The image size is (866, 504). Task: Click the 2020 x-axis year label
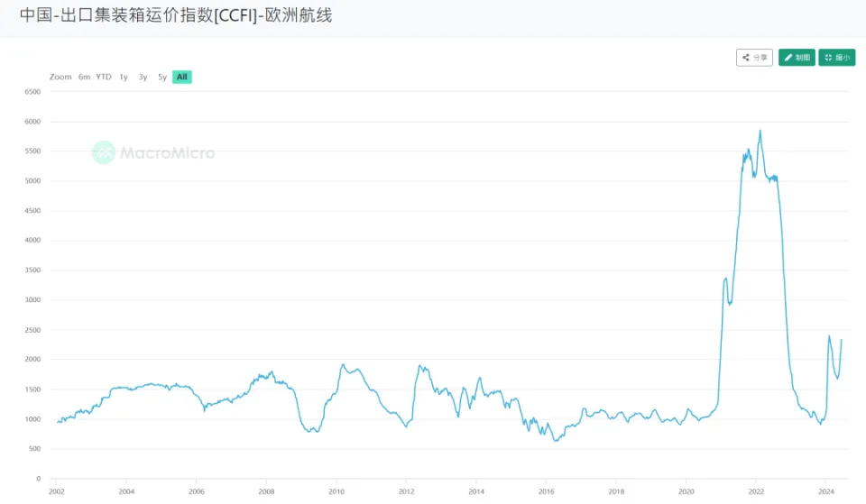pos(686,492)
